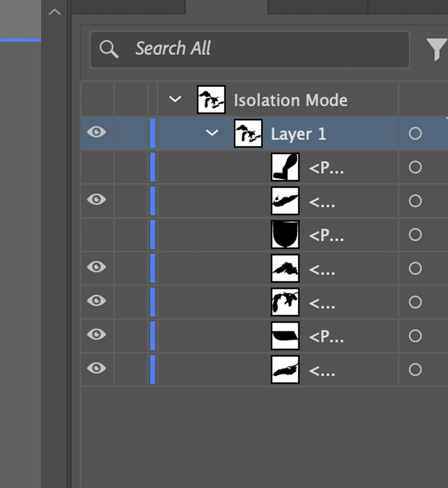Click the target circle on the Layer 1 row

point(415,133)
